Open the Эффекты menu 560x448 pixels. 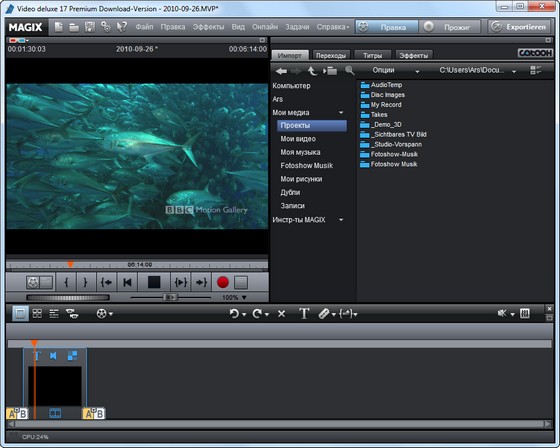pyautogui.click(x=209, y=27)
